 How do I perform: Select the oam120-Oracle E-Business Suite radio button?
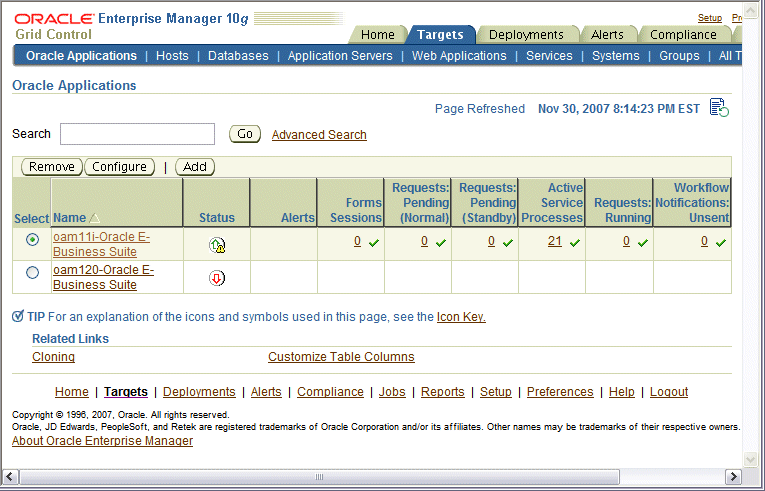coord(32,272)
